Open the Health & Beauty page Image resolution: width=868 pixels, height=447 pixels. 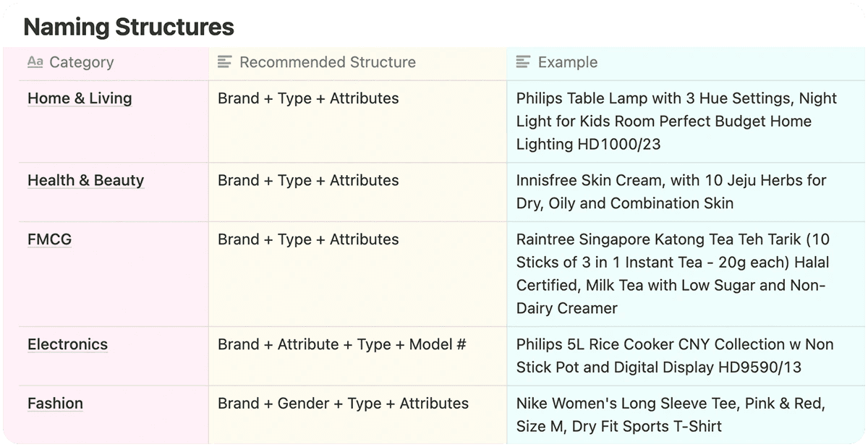(85, 181)
